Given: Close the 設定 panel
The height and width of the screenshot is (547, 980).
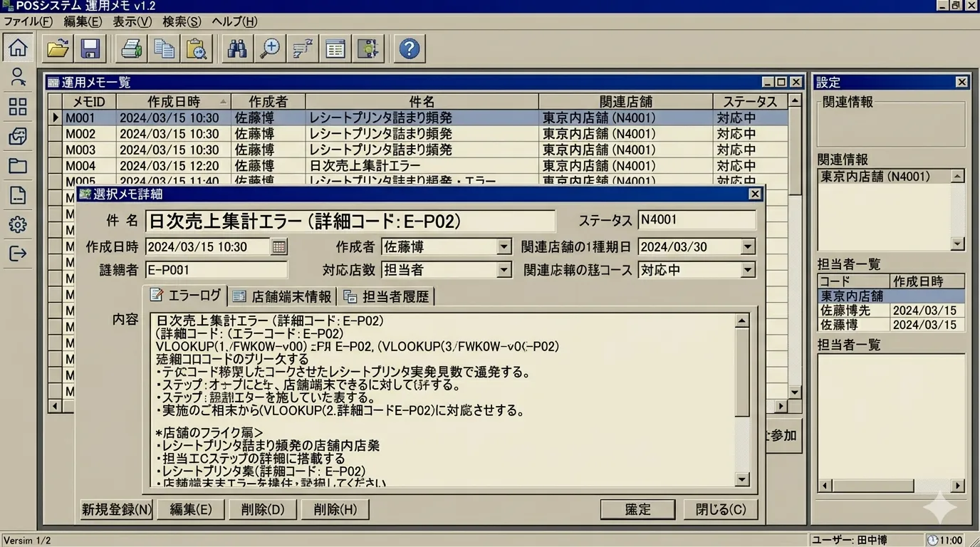Looking at the screenshot, I should [x=961, y=82].
